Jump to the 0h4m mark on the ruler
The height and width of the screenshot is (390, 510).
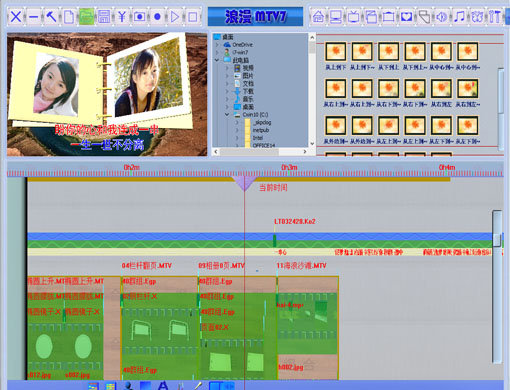pos(447,167)
